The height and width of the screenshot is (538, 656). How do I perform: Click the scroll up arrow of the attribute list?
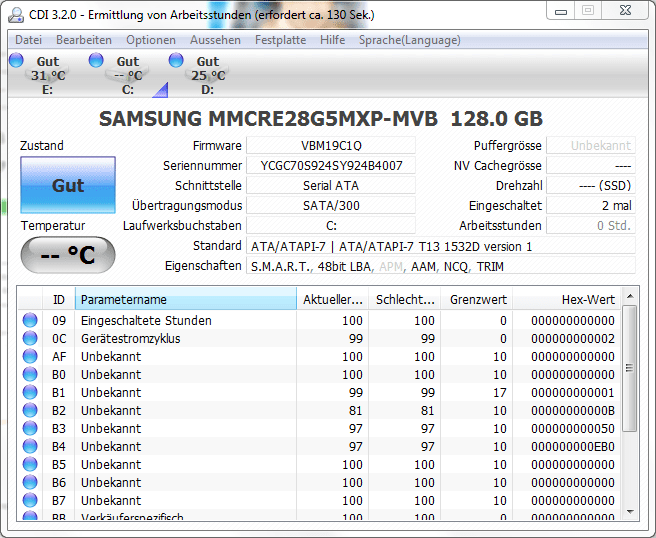630,296
